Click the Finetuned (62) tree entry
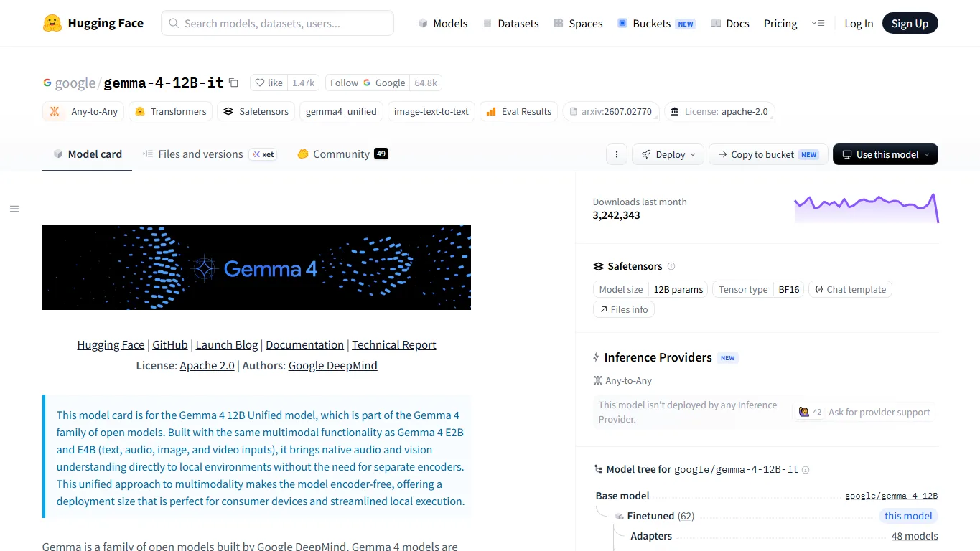 [661, 516]
